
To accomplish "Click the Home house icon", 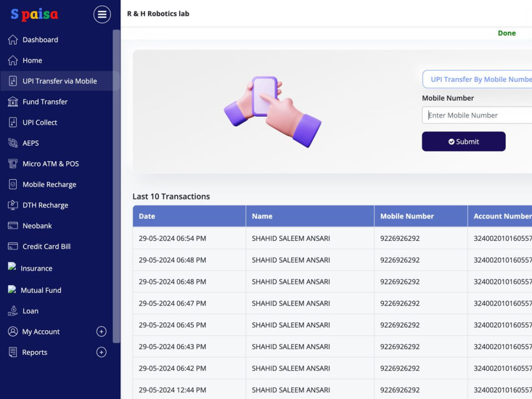I will 13,61.
